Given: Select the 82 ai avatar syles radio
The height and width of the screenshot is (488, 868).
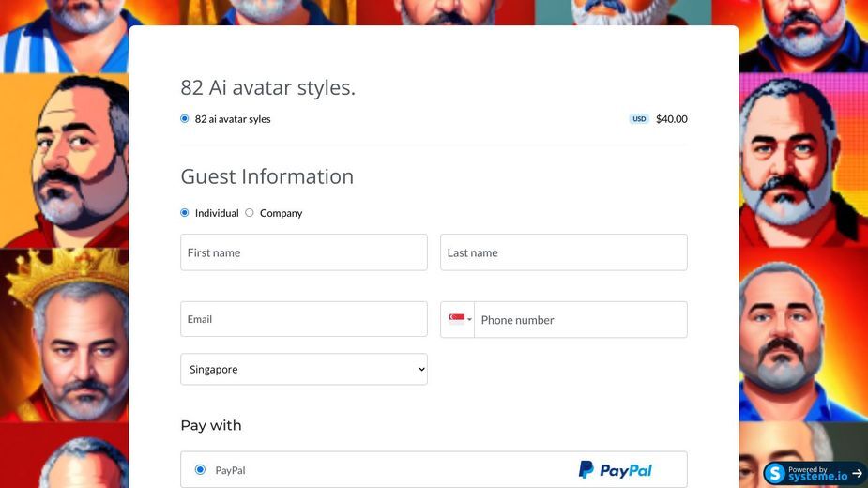Looking at the screenshot, I should point(185,118).
